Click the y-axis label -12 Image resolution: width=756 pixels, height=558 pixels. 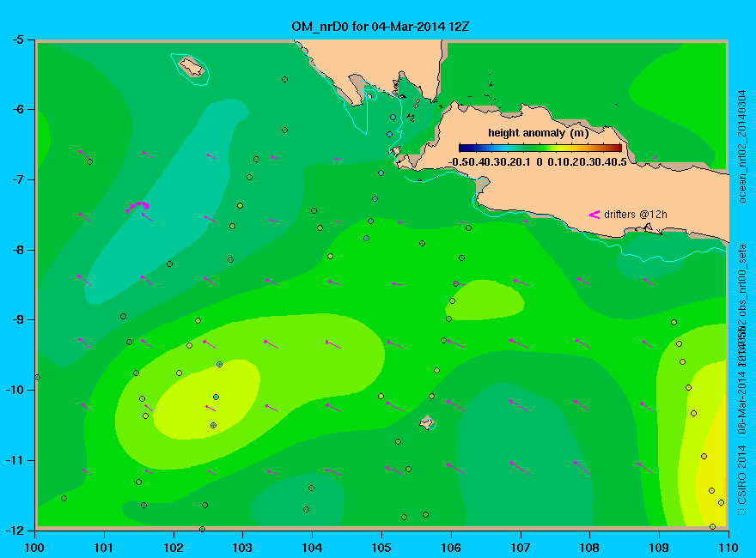click(x=15, y=530)
